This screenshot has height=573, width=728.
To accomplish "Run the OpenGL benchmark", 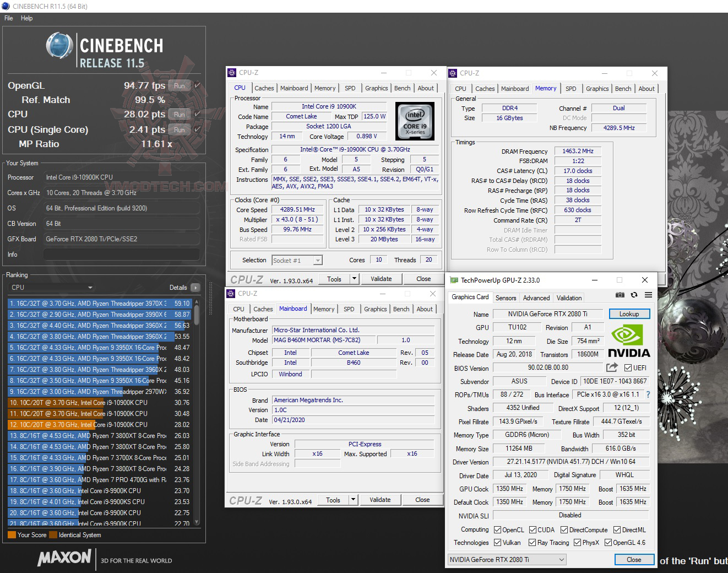I will coord(180,85).
